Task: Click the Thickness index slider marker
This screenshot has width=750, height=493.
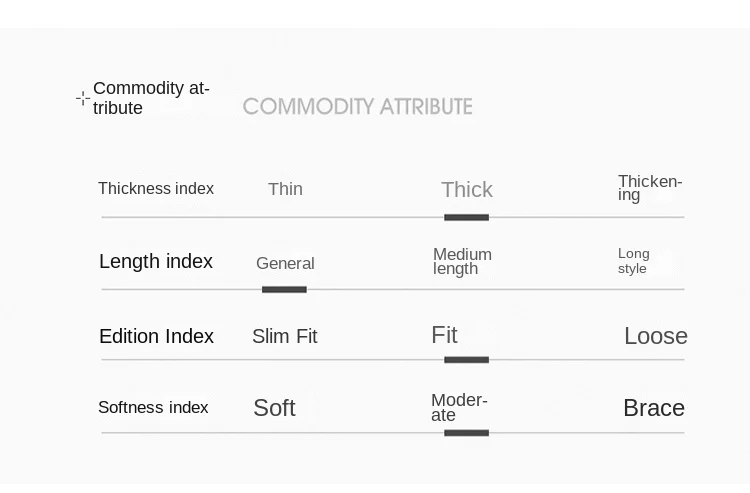Action: (466, 217)
